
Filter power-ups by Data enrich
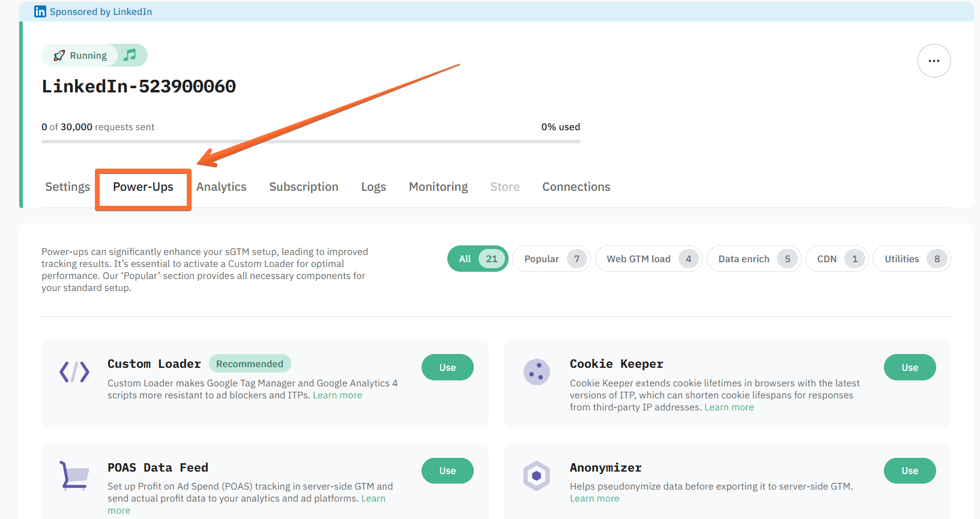754,259
